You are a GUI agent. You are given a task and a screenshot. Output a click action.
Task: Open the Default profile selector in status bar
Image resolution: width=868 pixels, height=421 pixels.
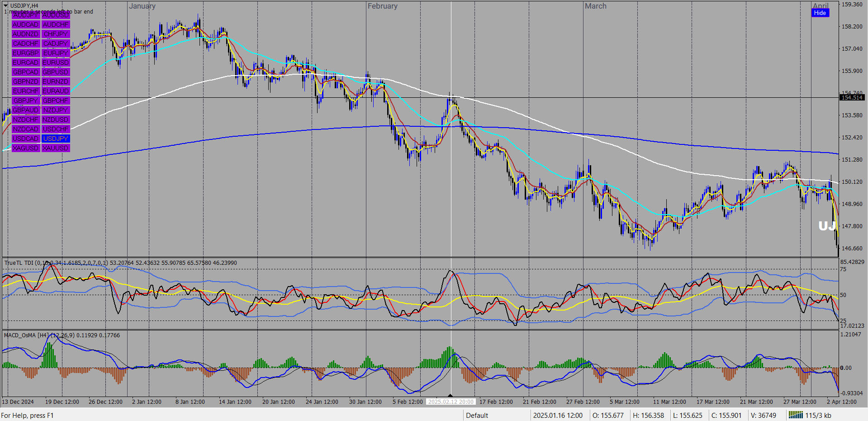tap(477, 415)
